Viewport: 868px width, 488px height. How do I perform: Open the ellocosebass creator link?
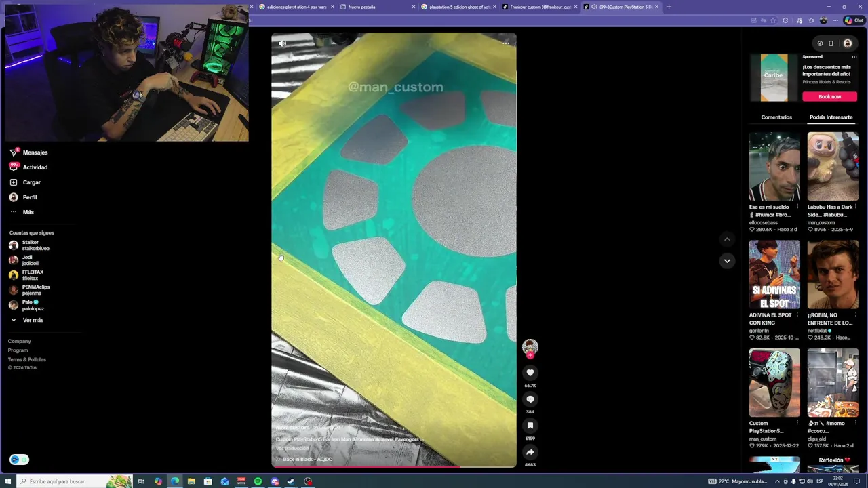coord(764,222)
